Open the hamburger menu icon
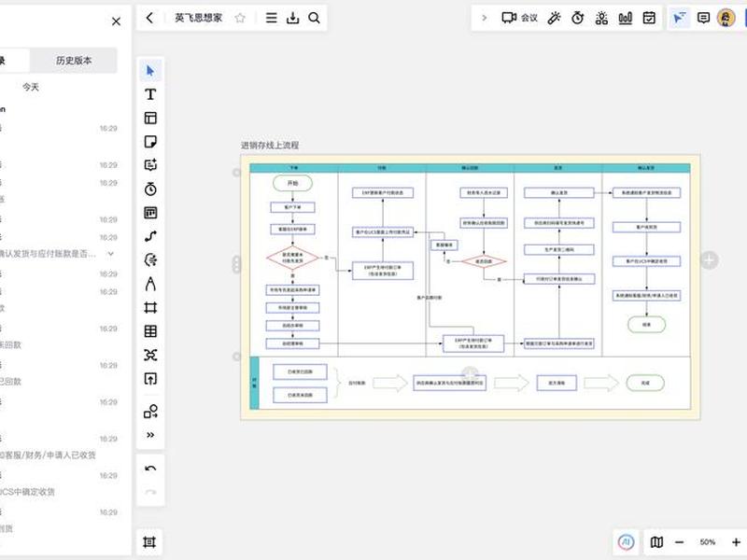The image size is (747, 560). pos(271,18)
